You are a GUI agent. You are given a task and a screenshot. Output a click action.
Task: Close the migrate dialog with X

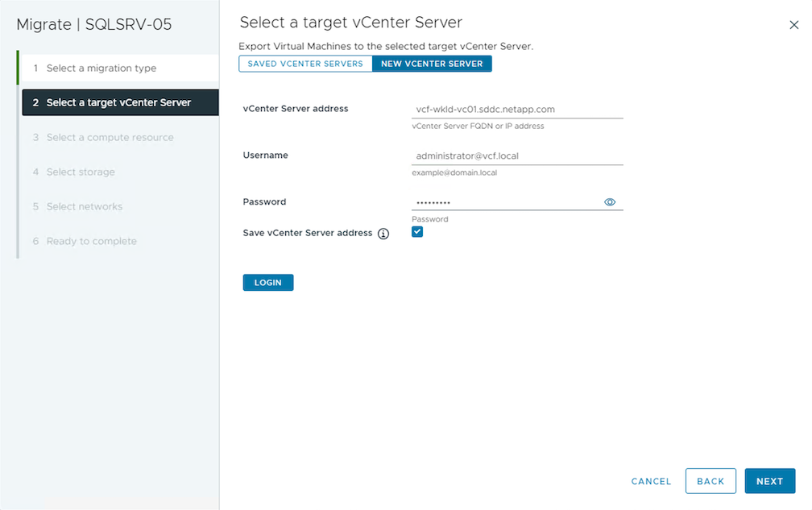(x=793, y=25)
